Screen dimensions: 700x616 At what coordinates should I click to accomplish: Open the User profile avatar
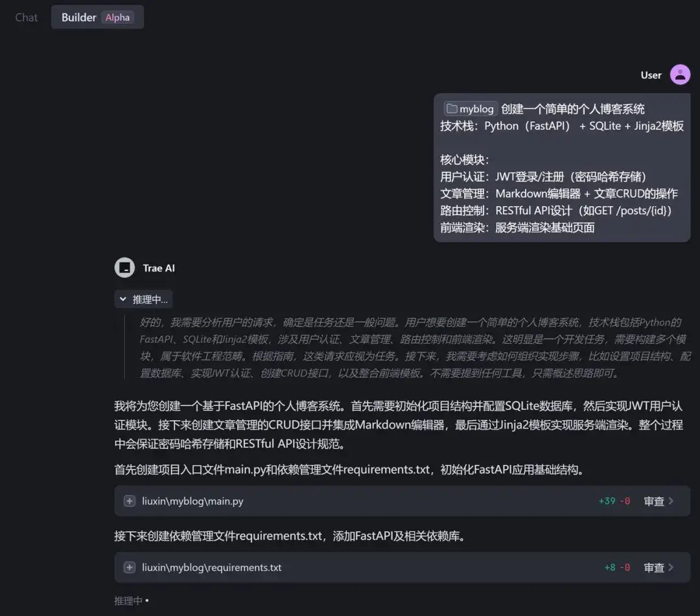coord(680,74)
